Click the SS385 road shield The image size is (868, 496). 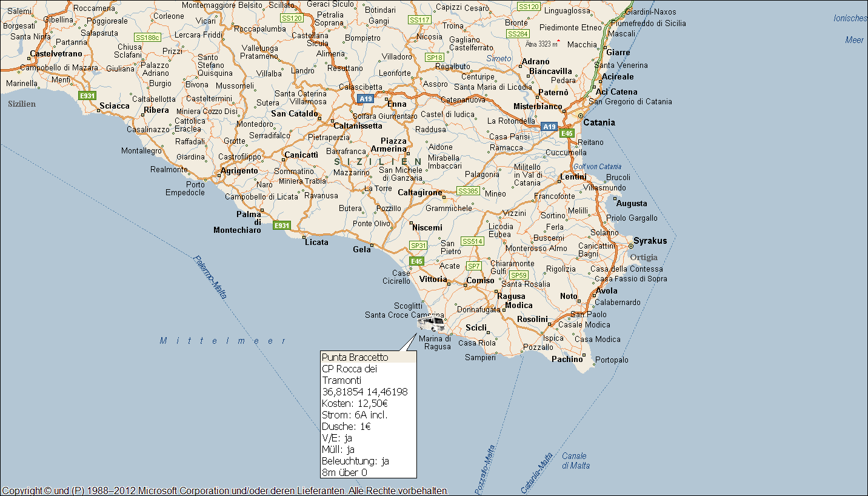coord(468,191)
